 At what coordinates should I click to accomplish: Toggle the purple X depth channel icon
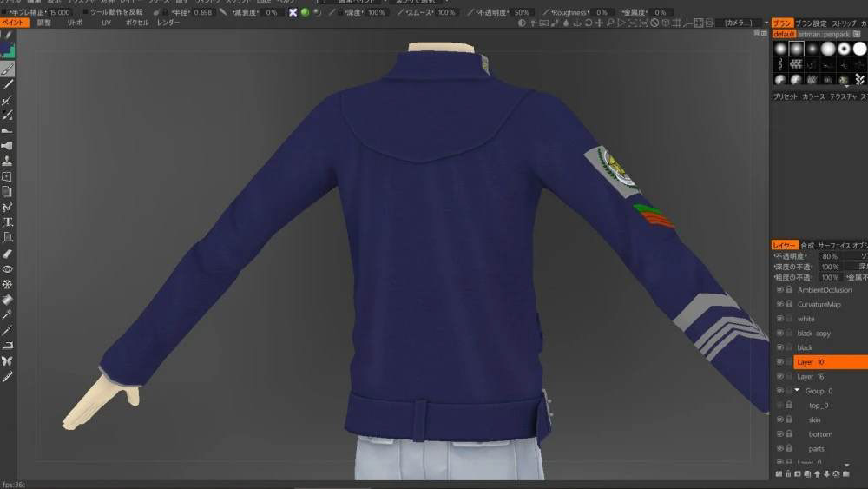tap(293, 12)
